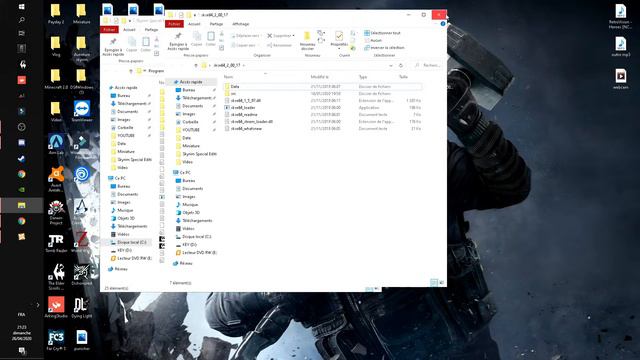Viewport: 640px width, 360px height.
Task: Open the Explorer help icon
Action: 443,24
